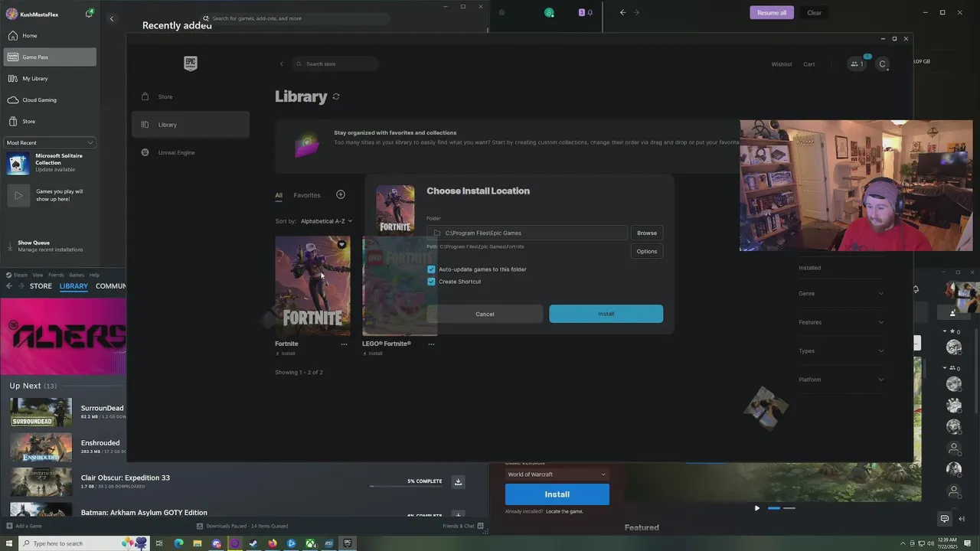The image size is (980, 551).
Task: Select Library in Epic Games sidebar
Action: [191, 125]
